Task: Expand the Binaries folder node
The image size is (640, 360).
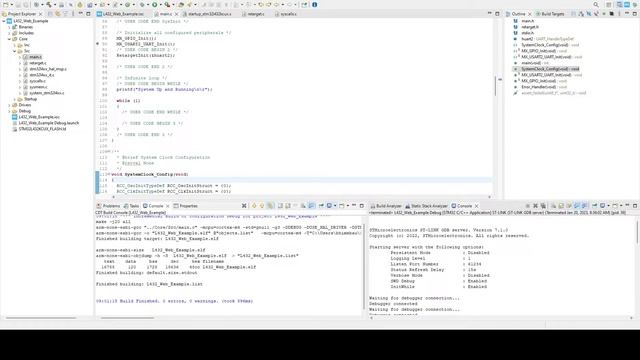Action: pos(9,27)
